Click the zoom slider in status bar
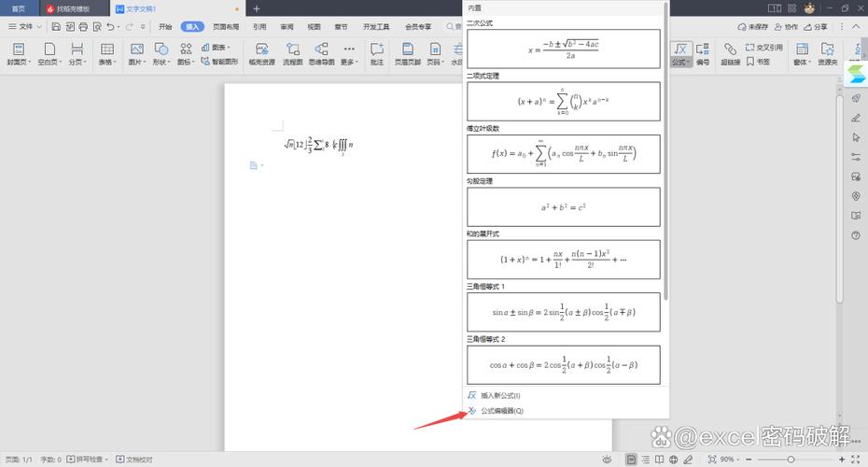The height and width of the screenshot is (467, 868). coord(793,460)
